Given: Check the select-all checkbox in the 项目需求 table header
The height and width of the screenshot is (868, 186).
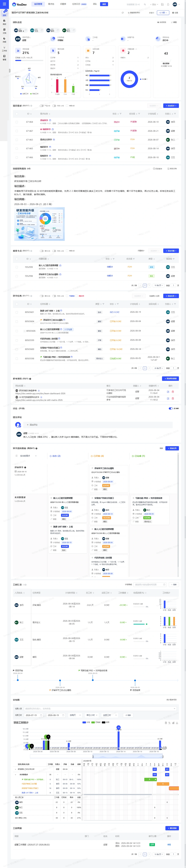Looking at the screenshot, I should [17, 114].
